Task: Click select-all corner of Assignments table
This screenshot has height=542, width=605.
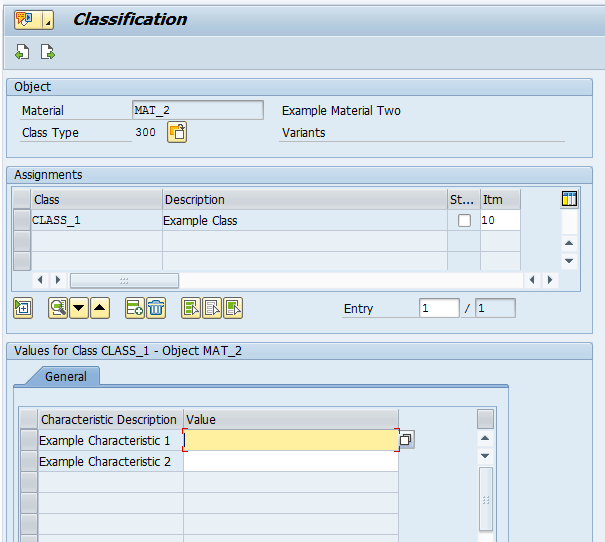Action: click(22, 199)
